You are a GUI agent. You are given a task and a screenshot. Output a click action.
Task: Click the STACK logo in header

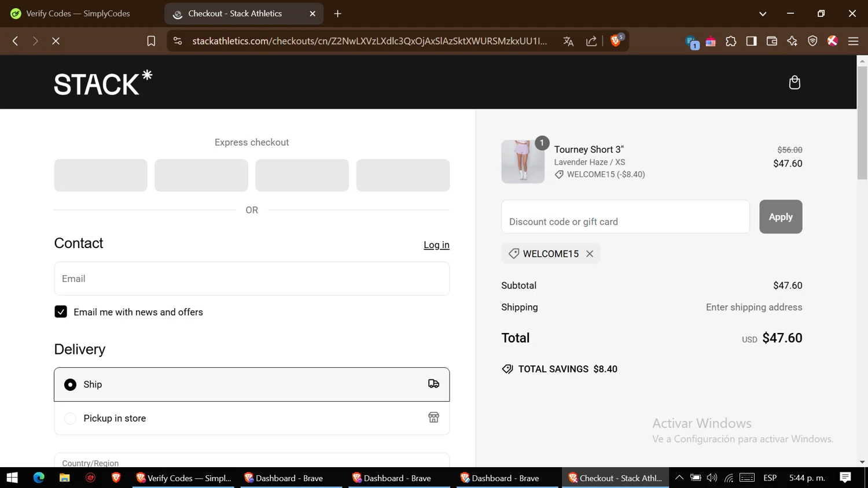103,83
